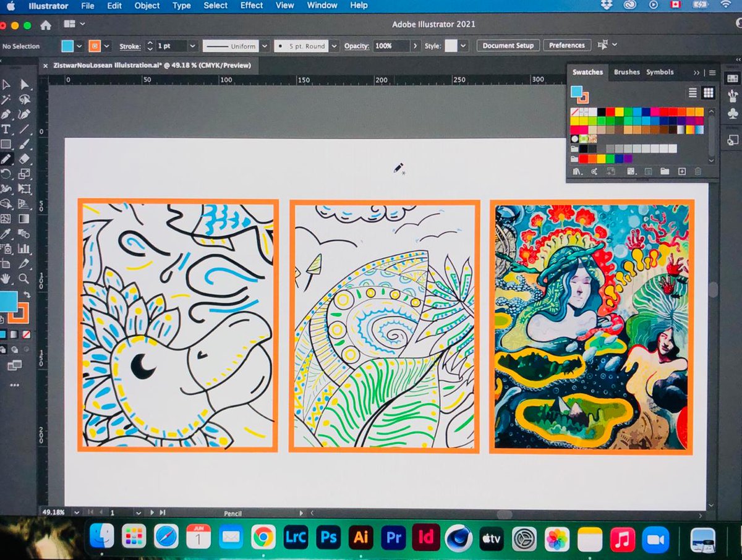Open the Stroke weight dropdown

coord(192,45)
